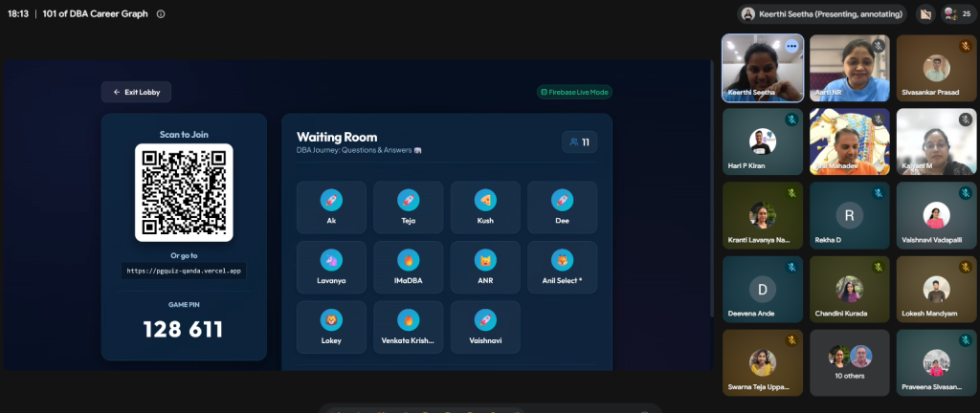
Task: Click the muted mic icon on Hari P Kiran's tile
Action: tap(791, 120)
